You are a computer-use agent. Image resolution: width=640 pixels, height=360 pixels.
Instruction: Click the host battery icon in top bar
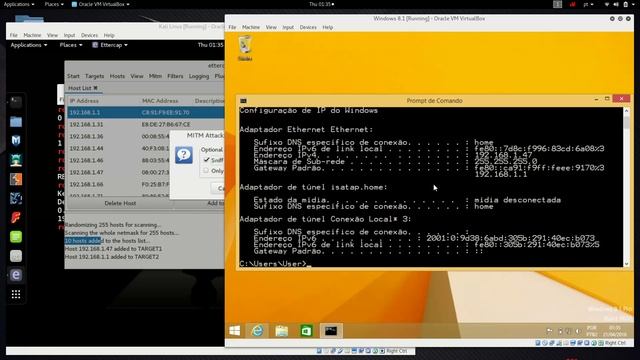tap(625, 4)
